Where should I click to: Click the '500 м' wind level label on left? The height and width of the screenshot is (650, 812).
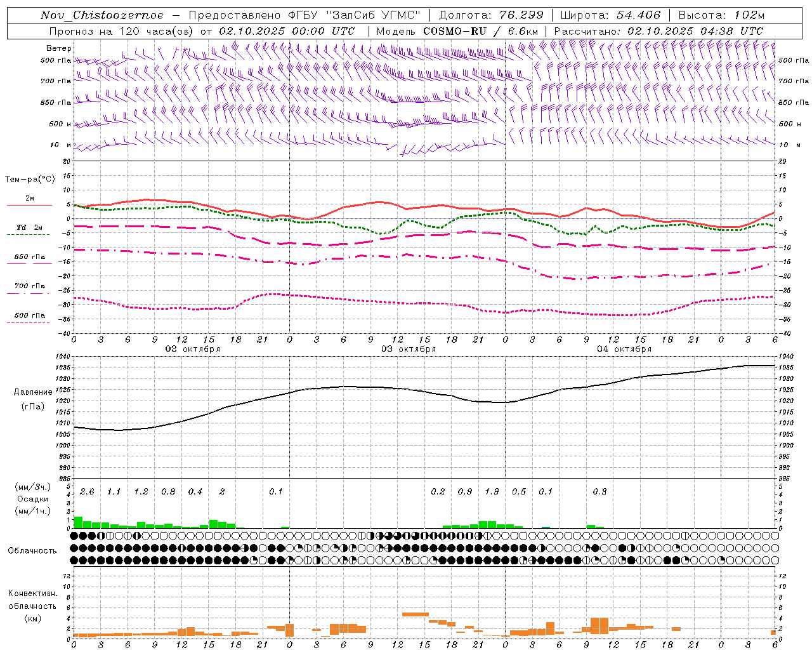(x=61, y=124)
